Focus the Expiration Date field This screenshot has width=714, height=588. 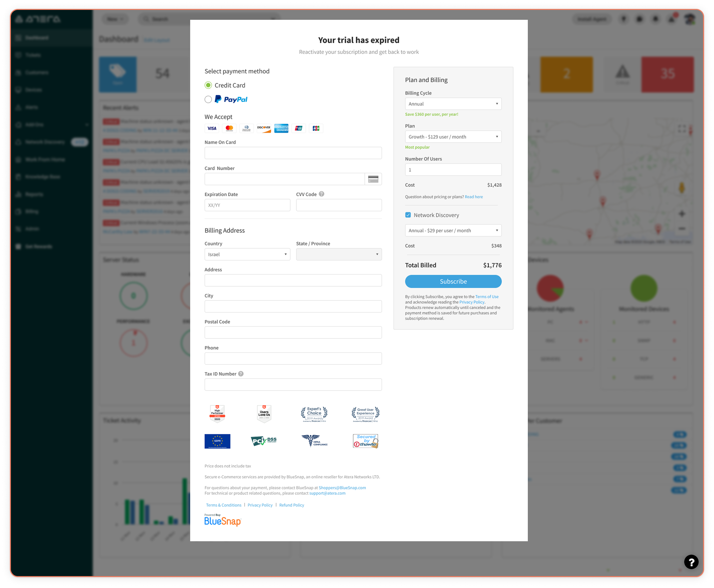[247, 205]
